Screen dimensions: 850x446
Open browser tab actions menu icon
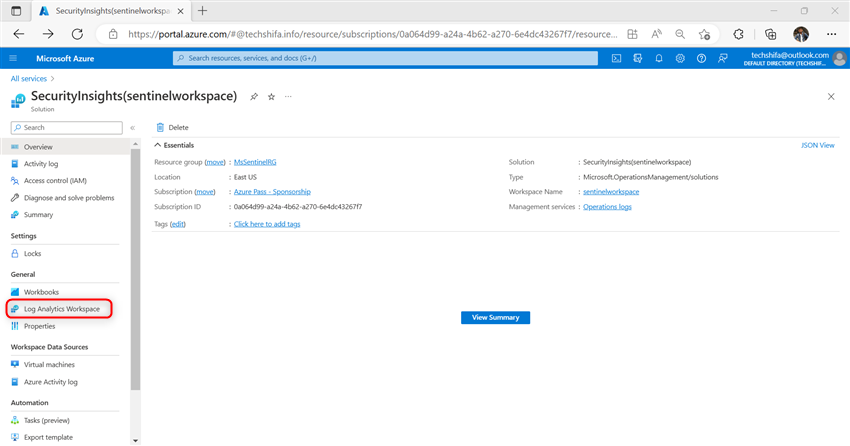16,11
